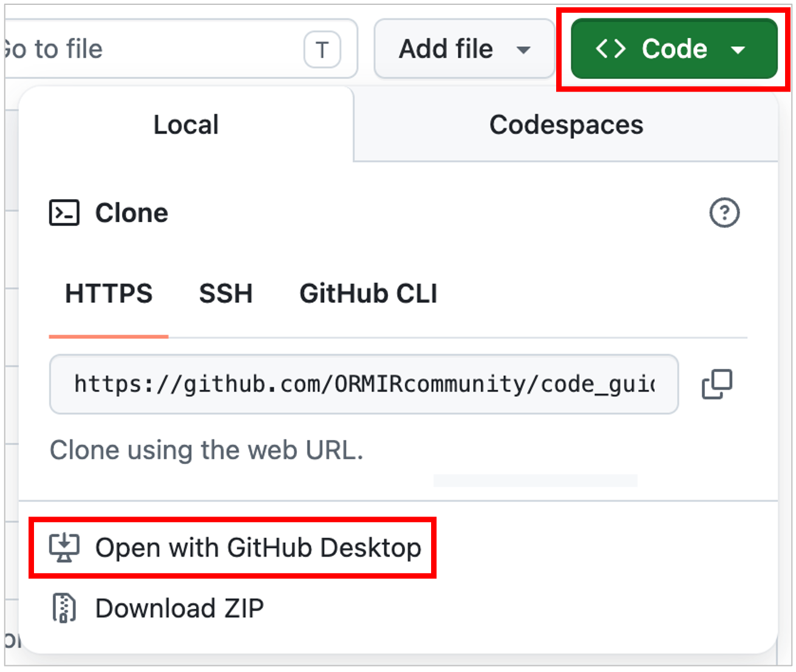Open the Add file dropdown arrow
796x672 pixels.
(x=523, y=50)
